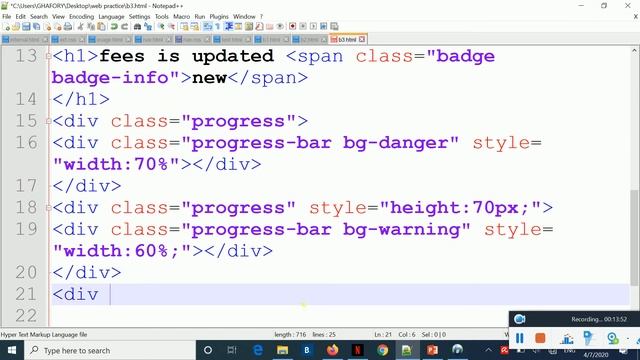Open PowerPoint from the taskbar
This screenshot has width=640, height=360.
point(432,350)
